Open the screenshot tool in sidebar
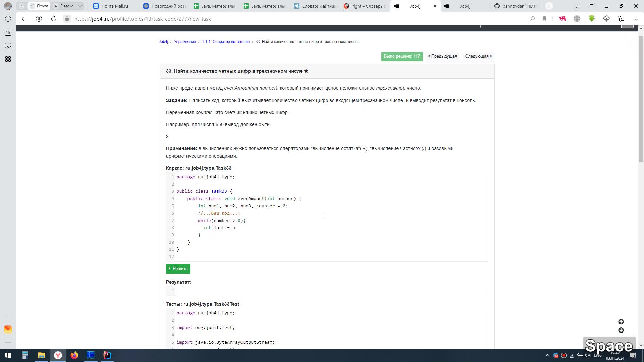Viewport: 644px width, 362px height. click(8, 46)
